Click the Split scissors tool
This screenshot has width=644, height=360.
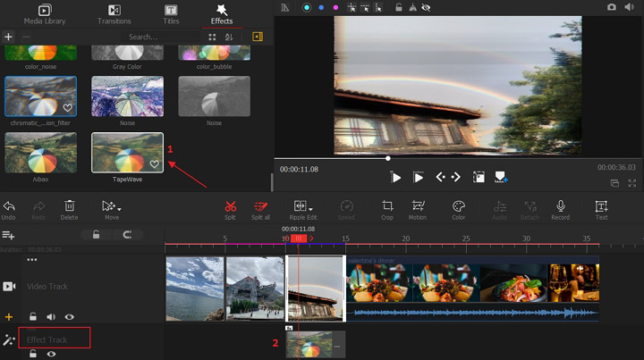pos(230,208)
